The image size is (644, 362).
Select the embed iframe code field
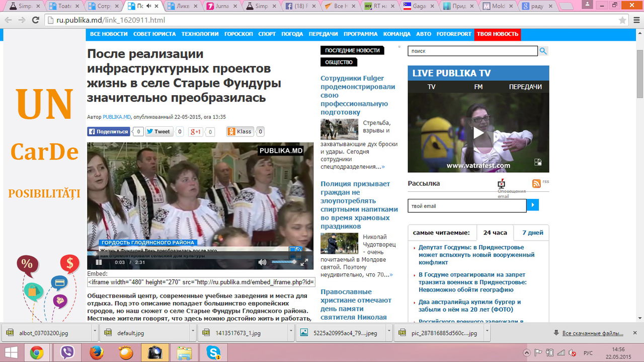coord(201,282)
